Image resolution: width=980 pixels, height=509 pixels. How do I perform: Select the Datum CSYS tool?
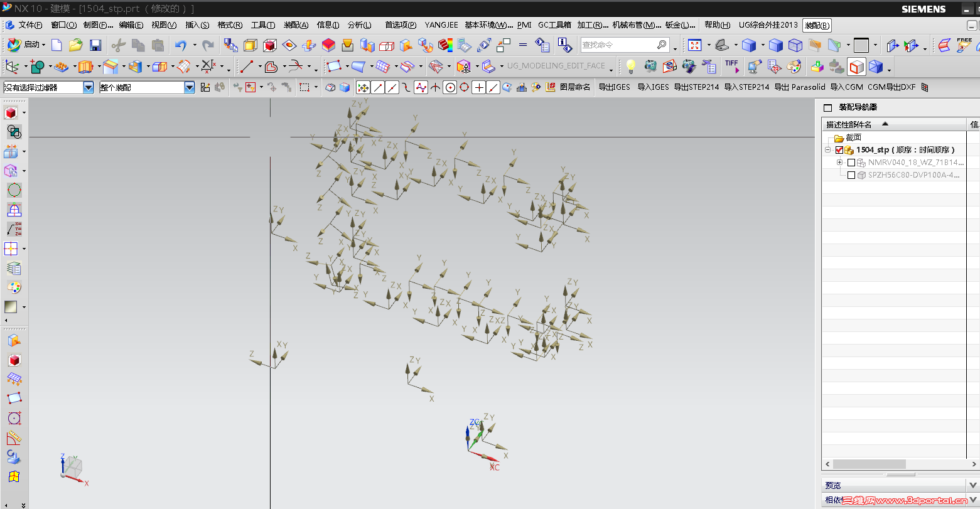[13, 66]
